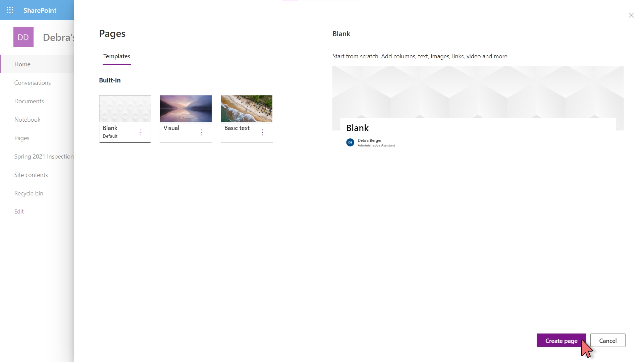This screenshot has width=644, height=362.
Task: Click the more options icon on Basic text template
Action: tap(262, 132)
